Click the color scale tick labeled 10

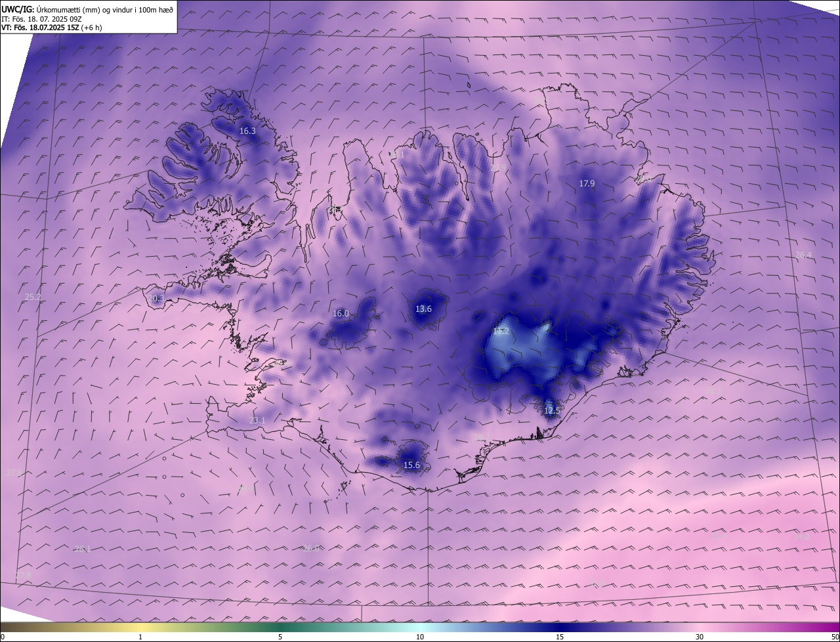pyautogui.click(x=420, y=637)
